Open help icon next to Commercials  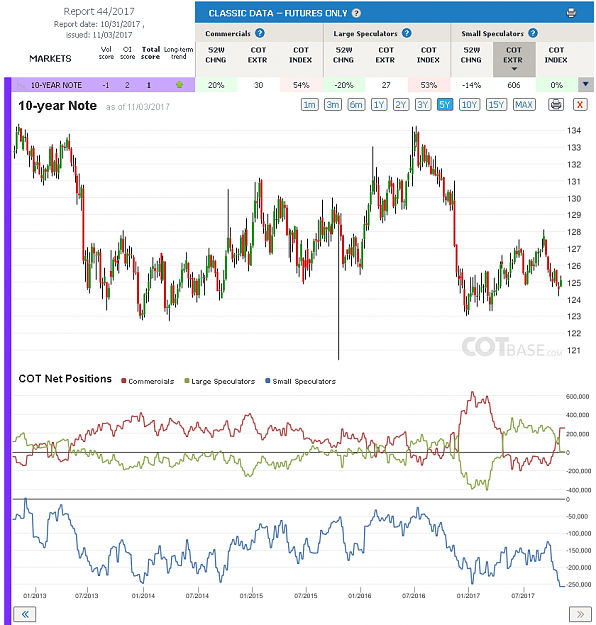pos(260,33)
